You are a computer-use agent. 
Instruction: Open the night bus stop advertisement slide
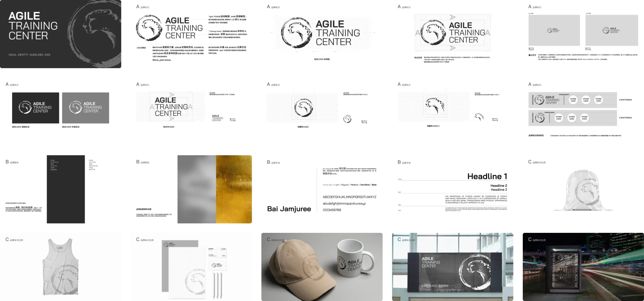tap(582, 266)
